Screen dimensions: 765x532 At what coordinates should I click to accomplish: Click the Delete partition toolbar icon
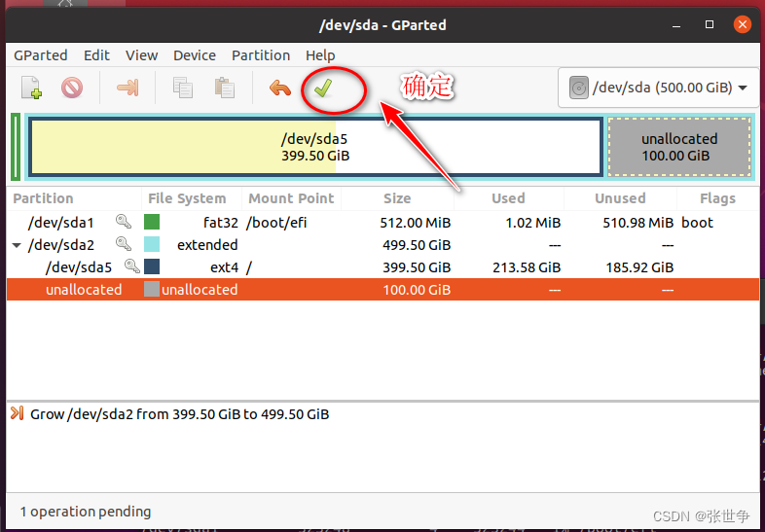(x=72, y=89)
